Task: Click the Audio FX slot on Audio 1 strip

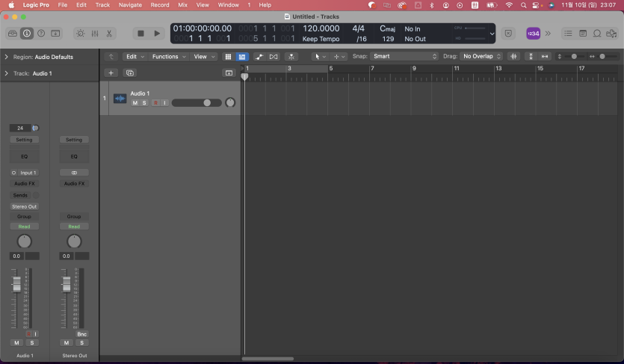Action: [24, 184]
